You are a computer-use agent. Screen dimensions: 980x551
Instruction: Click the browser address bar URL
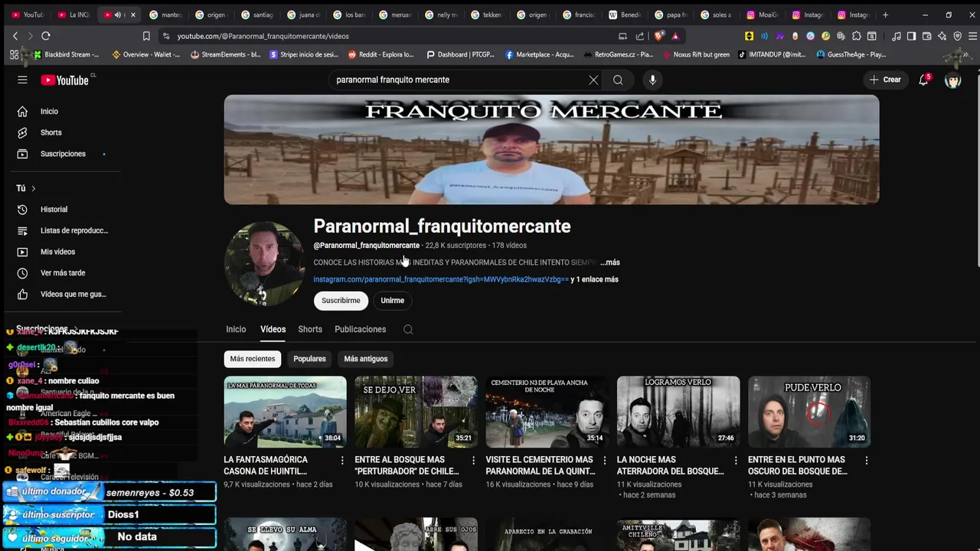click(x=263, y=36)
